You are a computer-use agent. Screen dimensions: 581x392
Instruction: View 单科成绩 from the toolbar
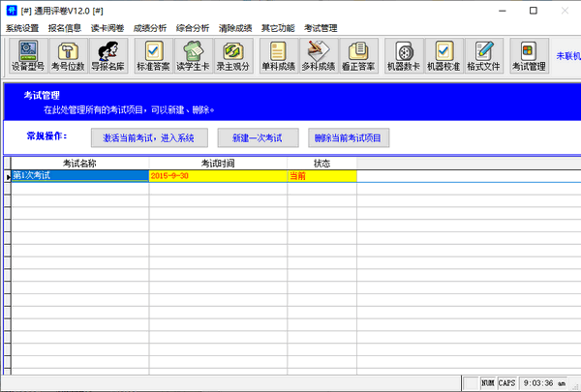(x=279, y=56)
